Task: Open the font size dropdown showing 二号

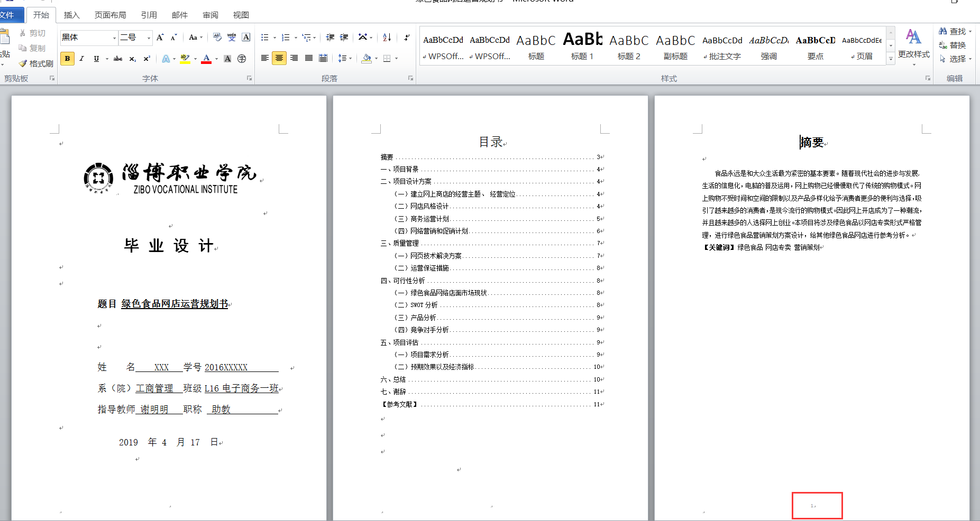Action: pyautogui.click(x=149, y=38)
